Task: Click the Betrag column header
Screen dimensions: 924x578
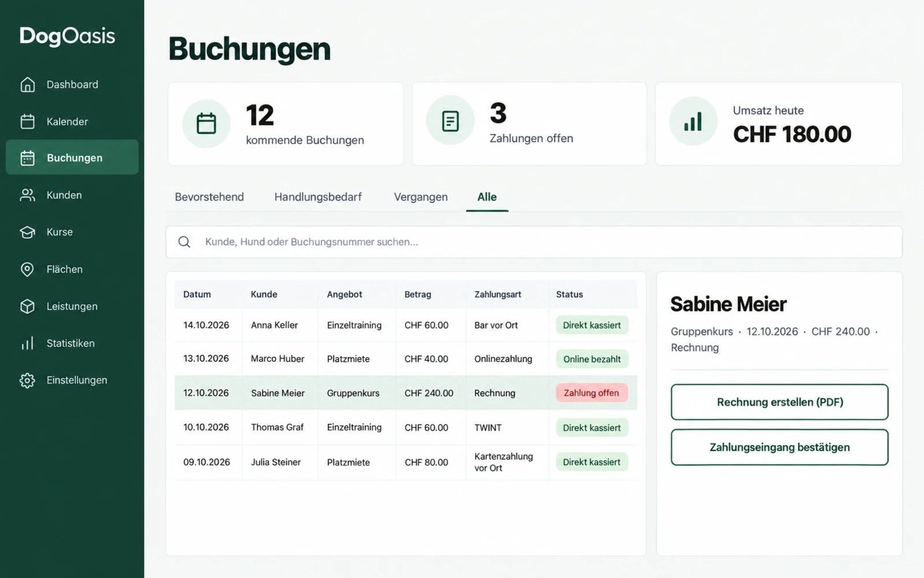Action: (418, 294)
